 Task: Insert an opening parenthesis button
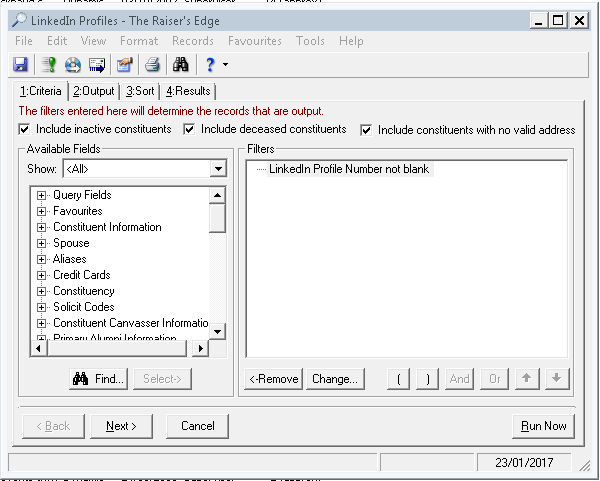399,379
